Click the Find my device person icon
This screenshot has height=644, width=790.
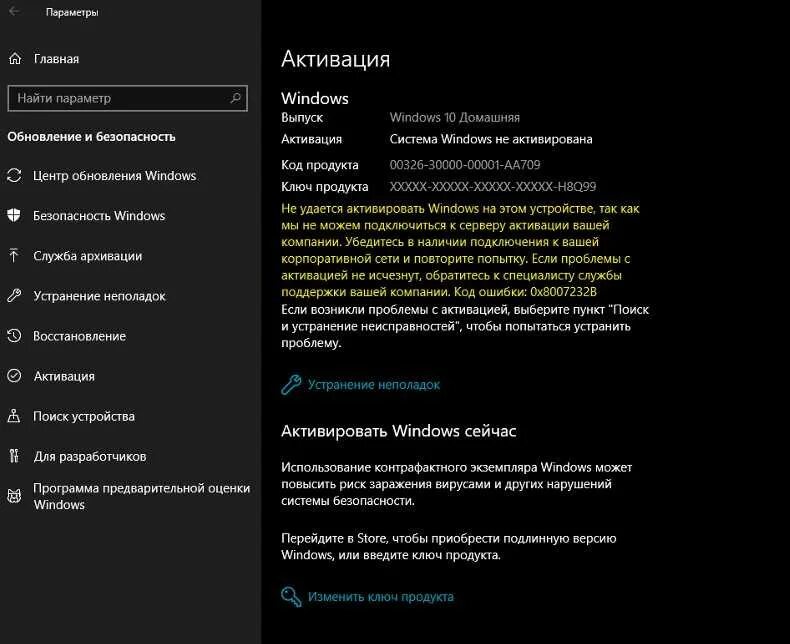click(14, 416)
